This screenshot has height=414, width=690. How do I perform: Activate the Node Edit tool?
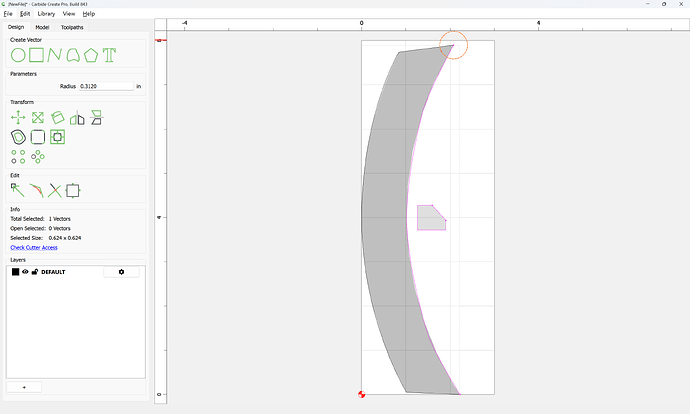(x=18, y=190)
